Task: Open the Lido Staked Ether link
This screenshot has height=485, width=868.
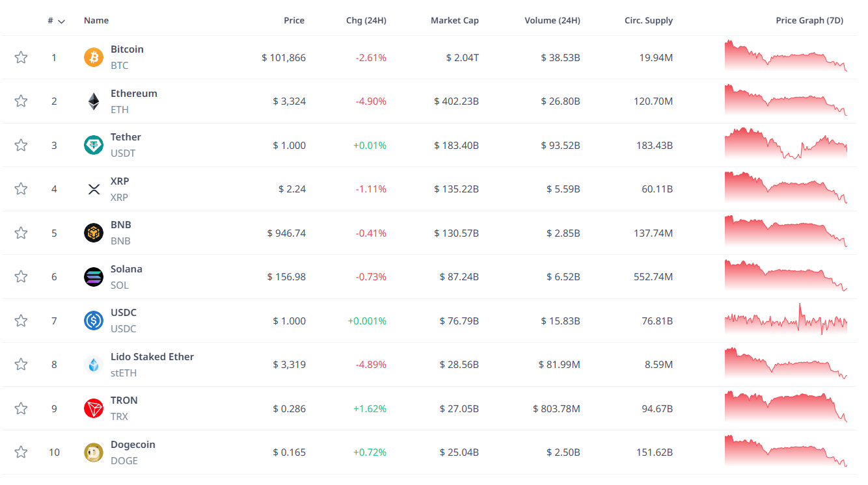Action: [x=152, y=357]
